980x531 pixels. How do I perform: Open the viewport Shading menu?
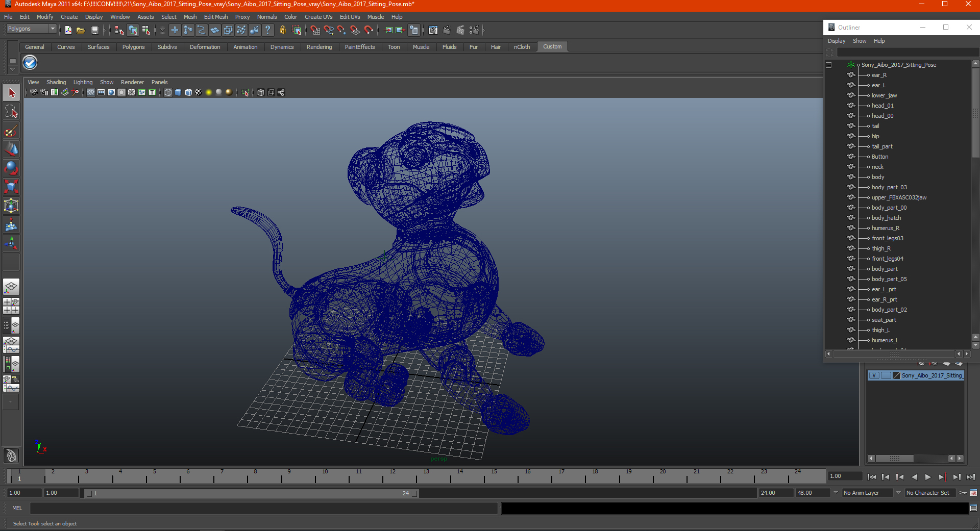point(56,82)
